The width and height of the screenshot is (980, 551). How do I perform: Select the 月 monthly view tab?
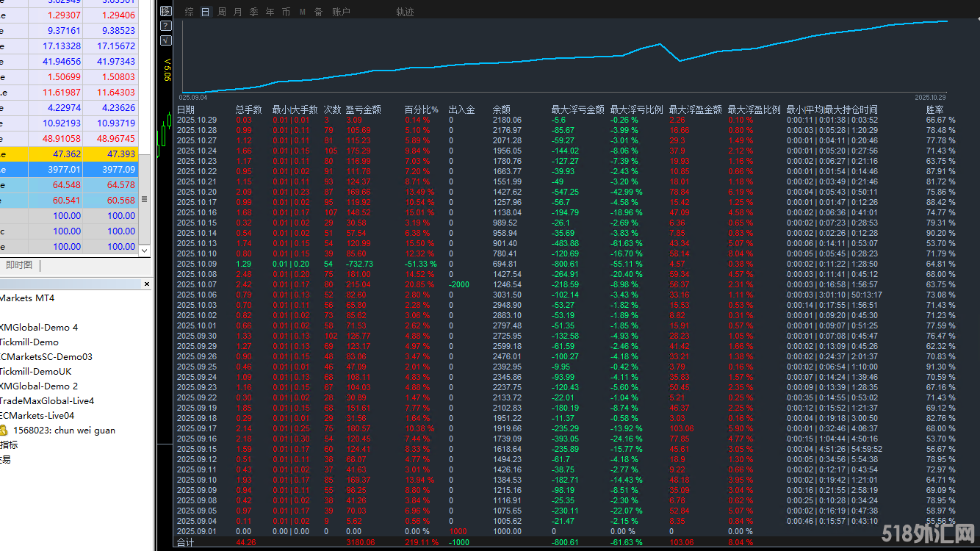point(237,12)
